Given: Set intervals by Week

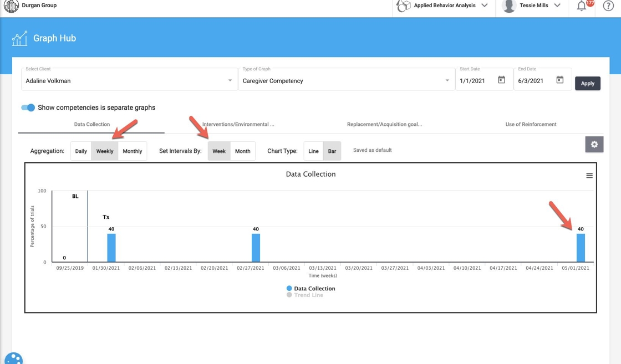Looking at the screenshot, I should 219,151.
